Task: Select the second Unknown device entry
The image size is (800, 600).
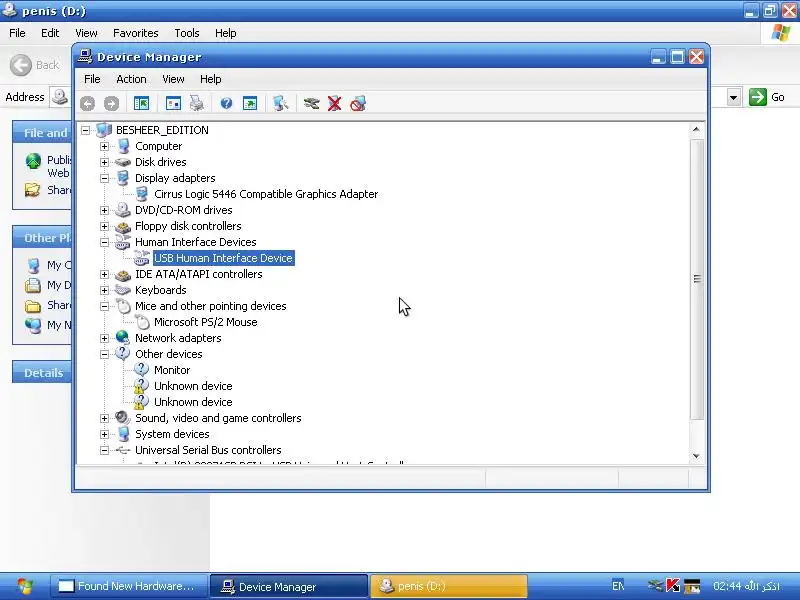Action: click(x=193, y=402)
